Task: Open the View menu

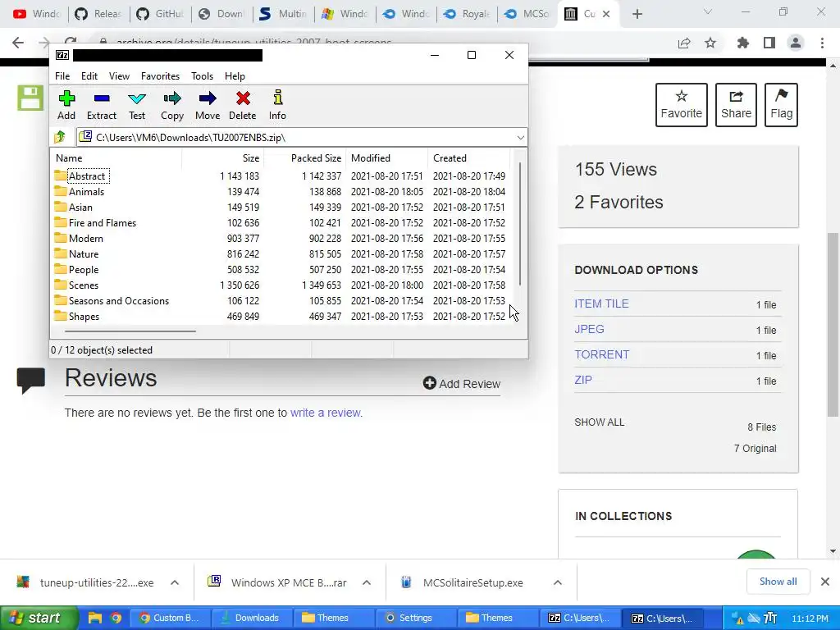Action: pyautogui.click(x=119, y=76)
